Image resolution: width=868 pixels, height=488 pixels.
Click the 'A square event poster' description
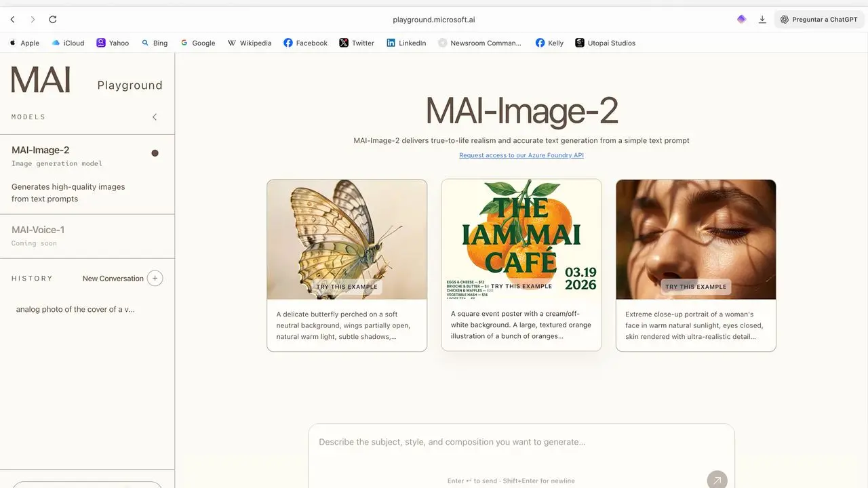tap(521, 325)
